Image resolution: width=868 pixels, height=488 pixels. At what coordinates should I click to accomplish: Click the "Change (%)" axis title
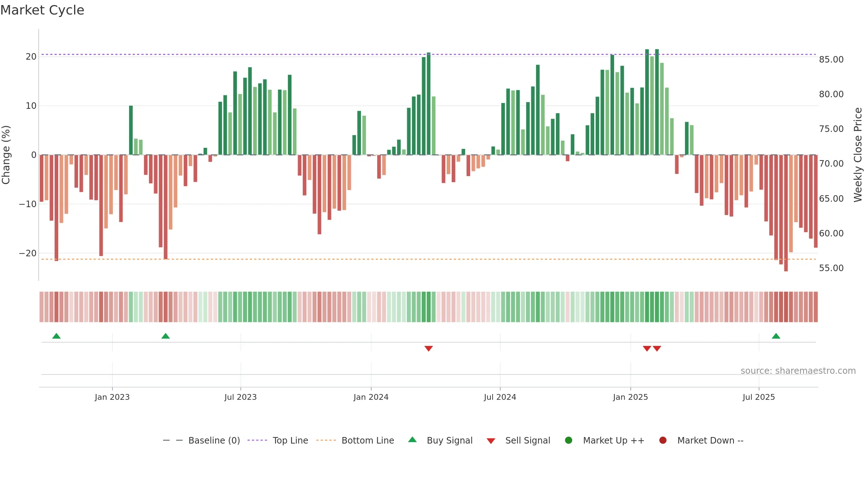pos(6,155)
